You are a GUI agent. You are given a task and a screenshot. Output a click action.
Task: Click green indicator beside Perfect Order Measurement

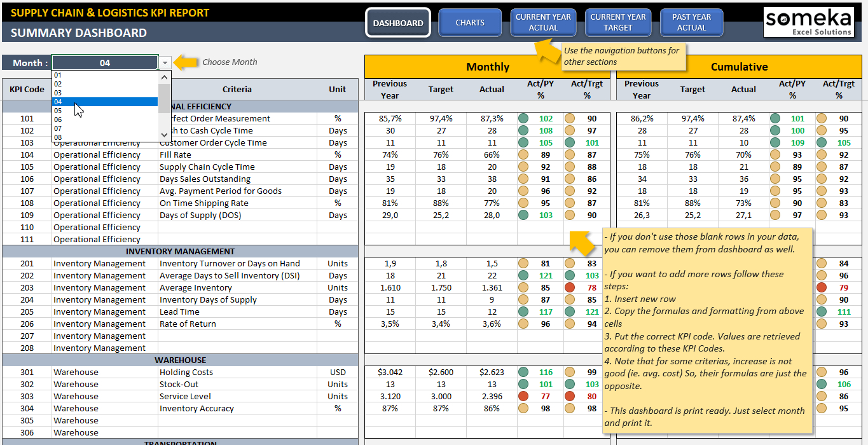click(x=523, y=118)
